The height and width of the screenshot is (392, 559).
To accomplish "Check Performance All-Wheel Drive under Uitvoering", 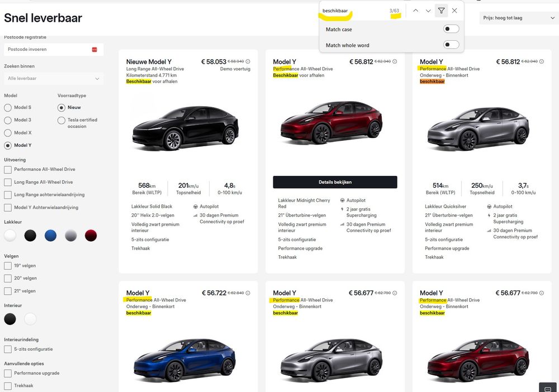I will [8, 169].
